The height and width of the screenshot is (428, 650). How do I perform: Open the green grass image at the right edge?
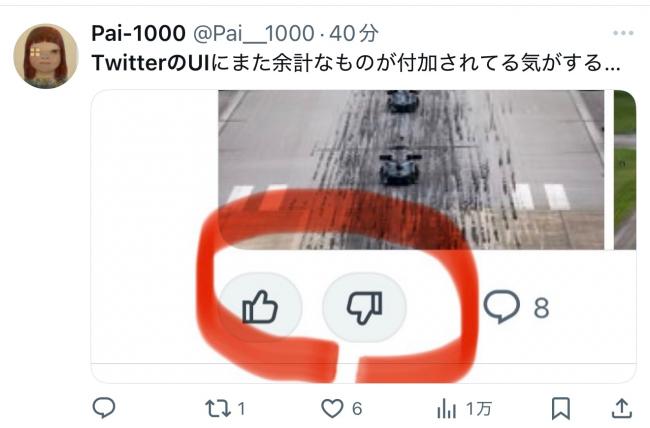[x=625, y=170]
